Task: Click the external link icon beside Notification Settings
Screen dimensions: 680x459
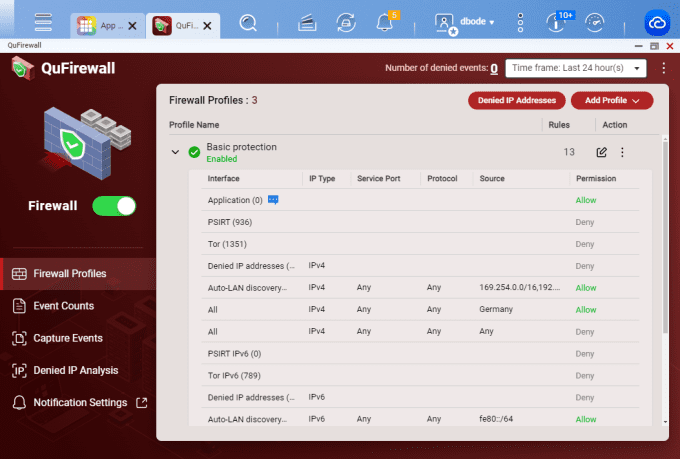Action: [142, 403]
